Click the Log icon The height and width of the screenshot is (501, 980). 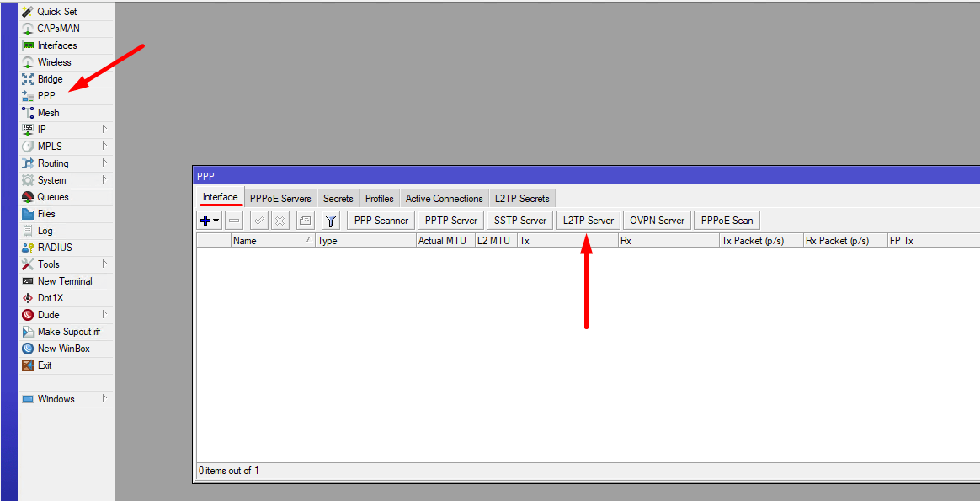point(28,232)
